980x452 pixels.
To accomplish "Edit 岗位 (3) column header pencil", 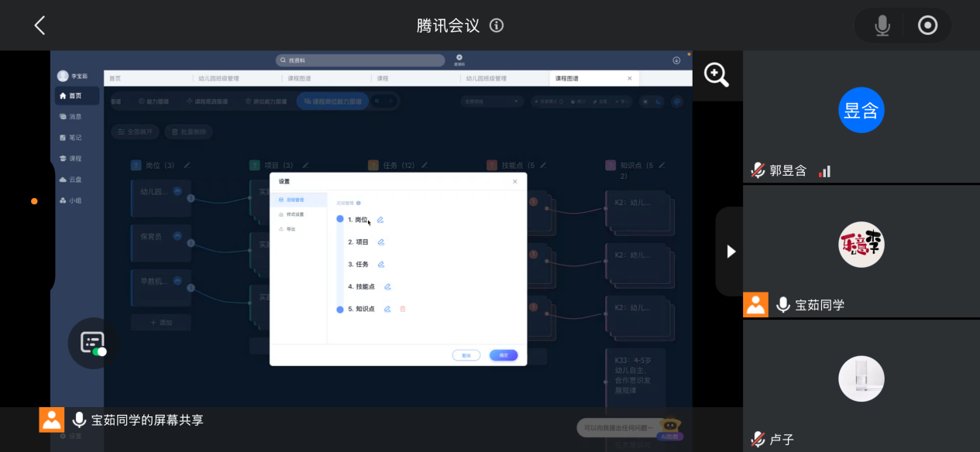I will pos(187,165).
